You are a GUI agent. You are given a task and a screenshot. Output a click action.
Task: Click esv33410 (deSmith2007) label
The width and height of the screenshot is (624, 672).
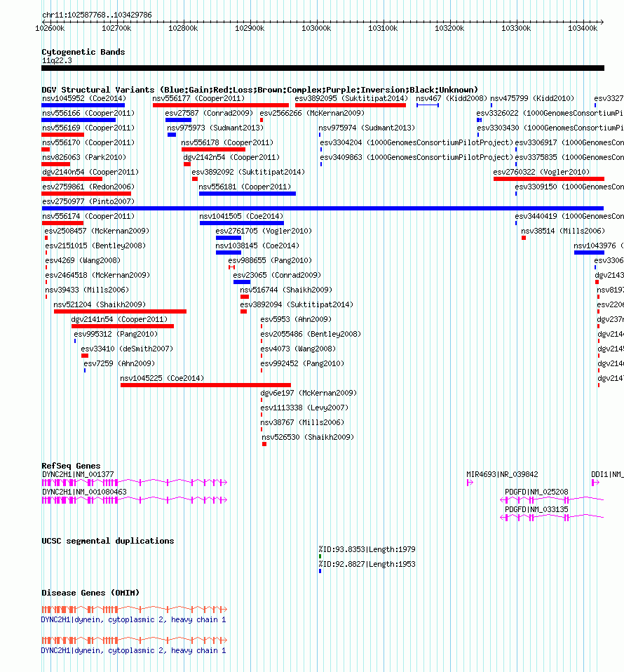coord(127,349)
